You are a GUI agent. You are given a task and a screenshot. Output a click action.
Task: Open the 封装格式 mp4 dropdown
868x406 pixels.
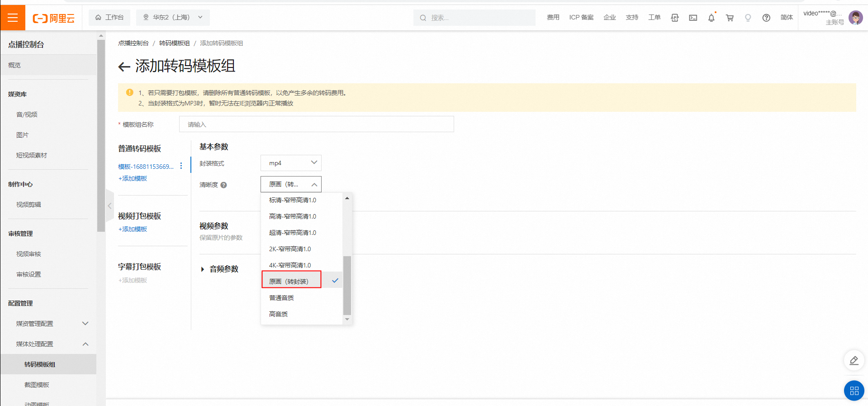(x=291, y=163)
